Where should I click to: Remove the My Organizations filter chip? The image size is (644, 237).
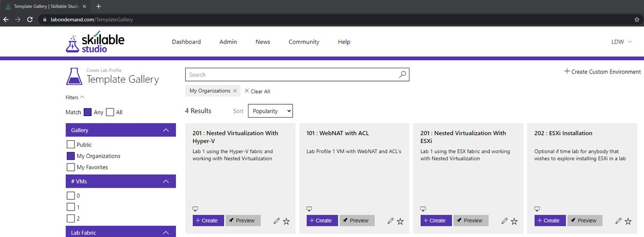[235, 91]
